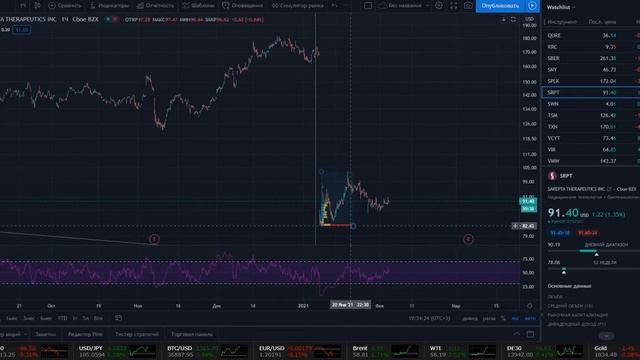
Task: Select TXN in the watchlist
Action: pos(591,127)
